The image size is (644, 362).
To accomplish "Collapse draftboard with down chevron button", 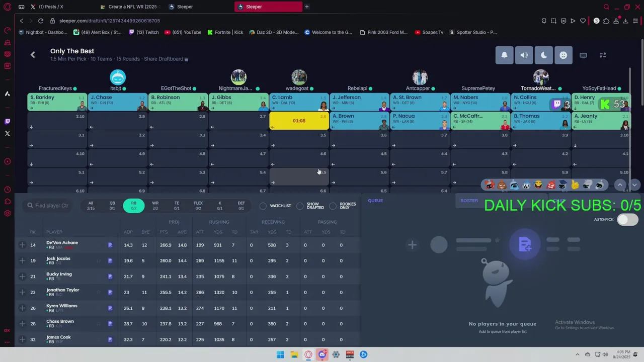I will pyautogui.click(x=634, y=185).
